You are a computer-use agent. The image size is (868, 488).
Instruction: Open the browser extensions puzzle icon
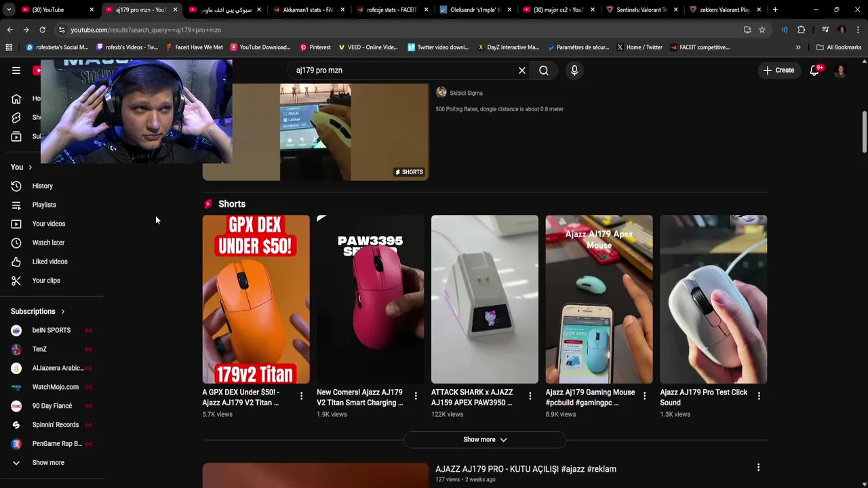pos(801,30)
